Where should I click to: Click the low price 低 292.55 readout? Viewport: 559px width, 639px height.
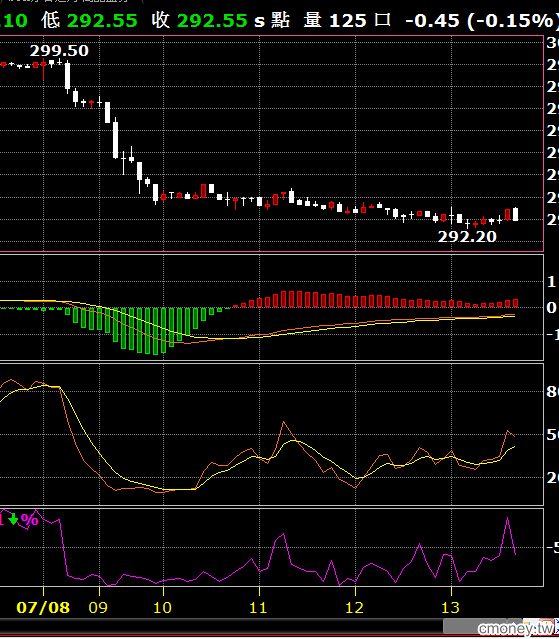(x=89, y=20)
